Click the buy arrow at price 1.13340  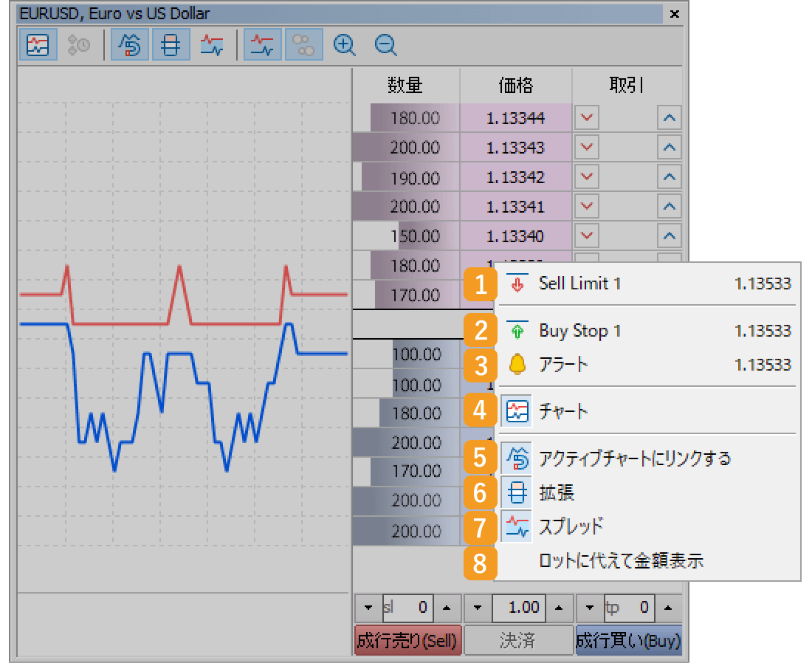coord(669,236)
